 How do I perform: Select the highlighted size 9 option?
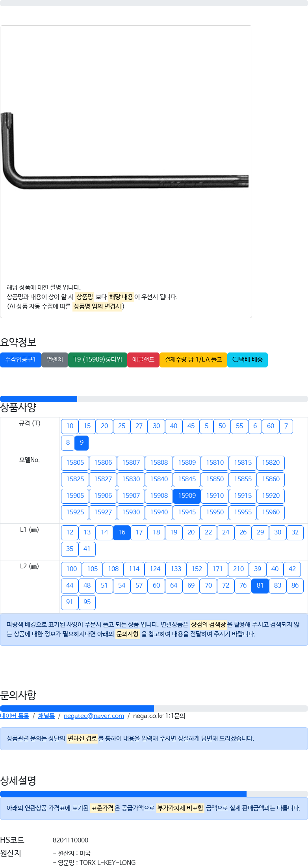82,443
